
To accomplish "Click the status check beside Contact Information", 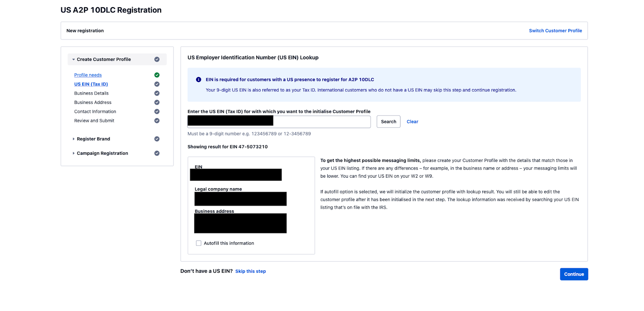I will (157, 112).
